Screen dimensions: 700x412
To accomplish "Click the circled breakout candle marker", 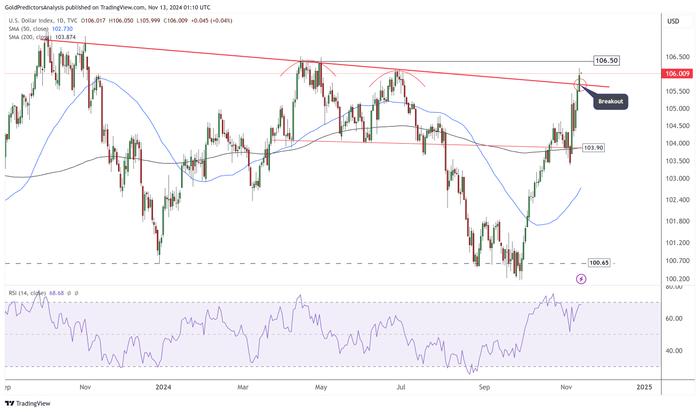I will click(579, 83).
